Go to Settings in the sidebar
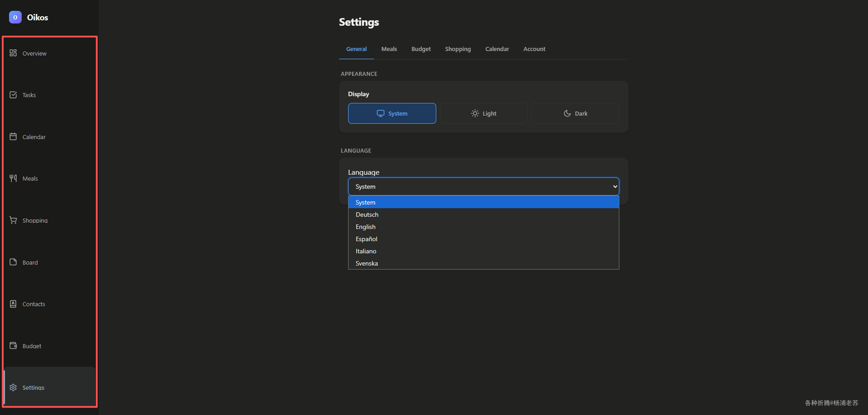This screenshot has width=868, height=415. click(x=33, y=387)
